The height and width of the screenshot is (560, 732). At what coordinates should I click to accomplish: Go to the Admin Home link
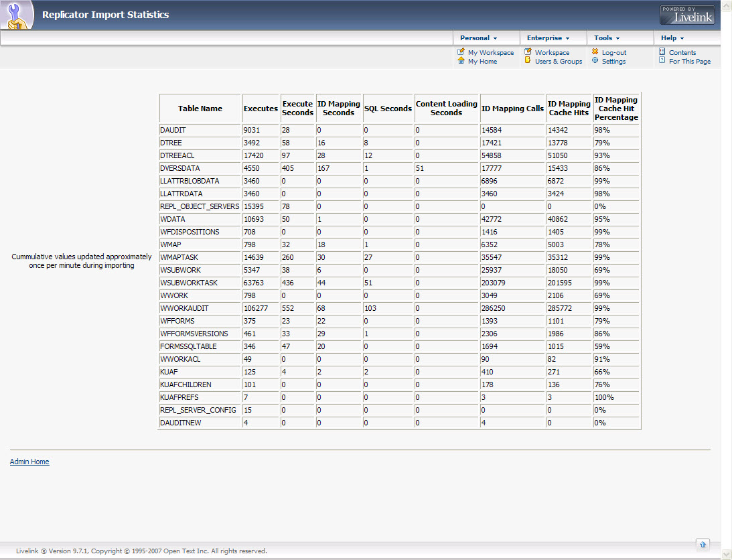(x=29, y=462)
